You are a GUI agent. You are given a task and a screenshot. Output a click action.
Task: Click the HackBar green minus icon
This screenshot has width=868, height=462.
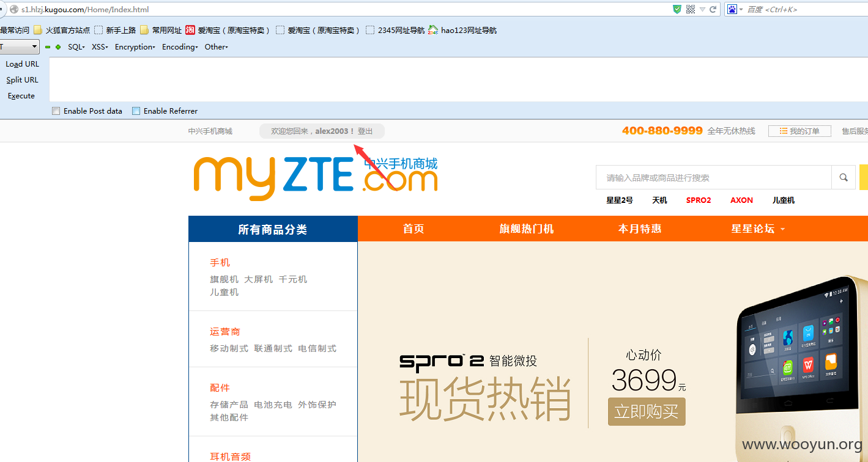(48, 47)
